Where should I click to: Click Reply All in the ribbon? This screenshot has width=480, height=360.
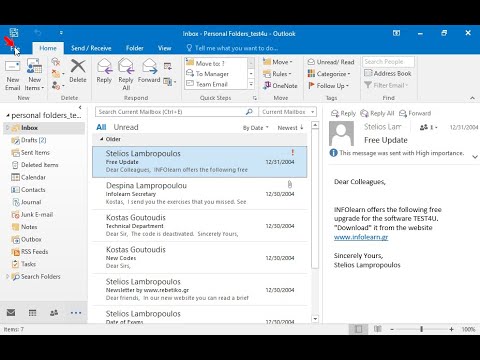click(126, 75)
